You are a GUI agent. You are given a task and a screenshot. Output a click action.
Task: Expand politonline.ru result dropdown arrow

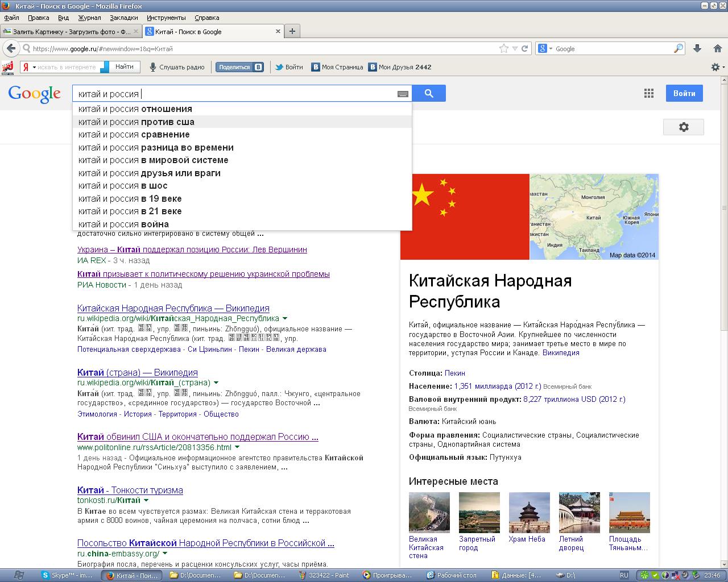(237, 447)
